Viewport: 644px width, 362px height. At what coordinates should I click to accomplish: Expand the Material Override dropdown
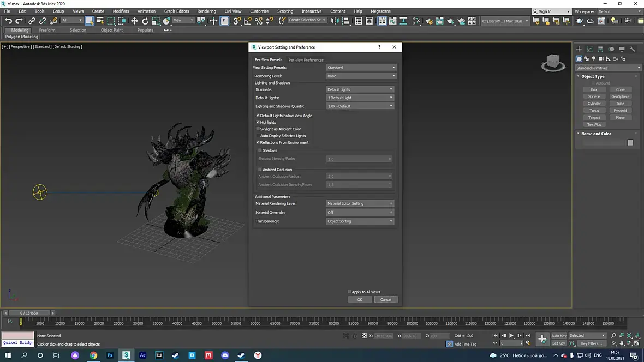tap(360, 212)
